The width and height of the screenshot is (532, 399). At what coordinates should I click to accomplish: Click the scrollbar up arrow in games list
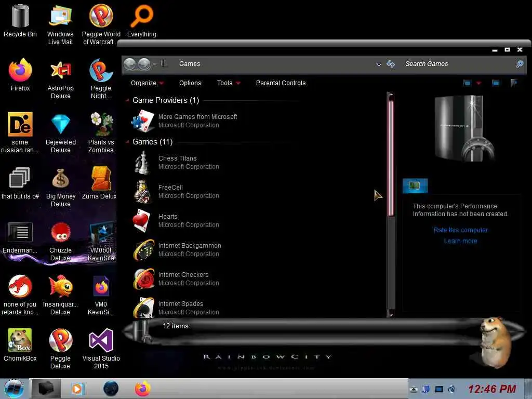(391, 96)
